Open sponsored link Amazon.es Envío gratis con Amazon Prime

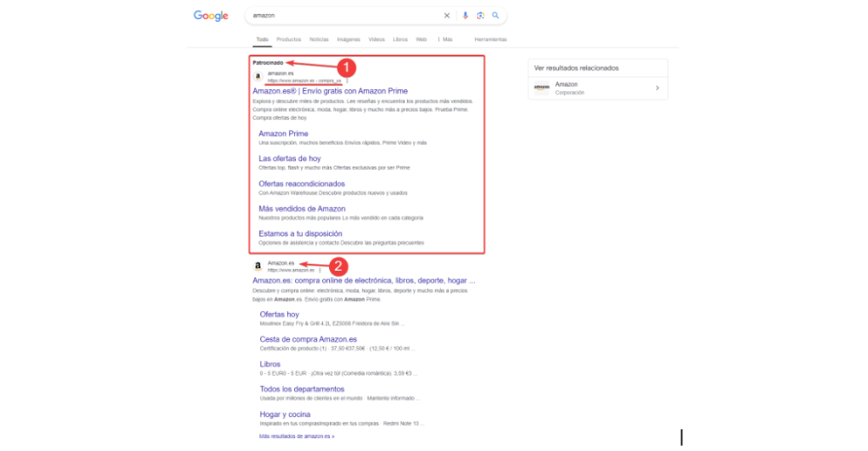[x=330, y=91]
